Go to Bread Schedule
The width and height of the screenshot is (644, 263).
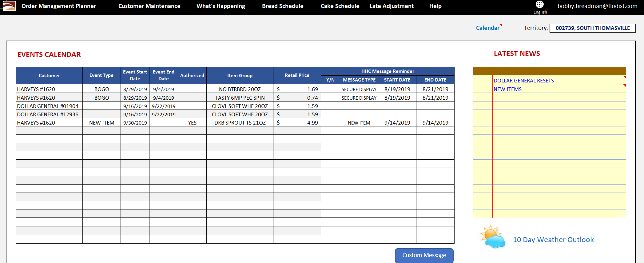click(283, 6)
